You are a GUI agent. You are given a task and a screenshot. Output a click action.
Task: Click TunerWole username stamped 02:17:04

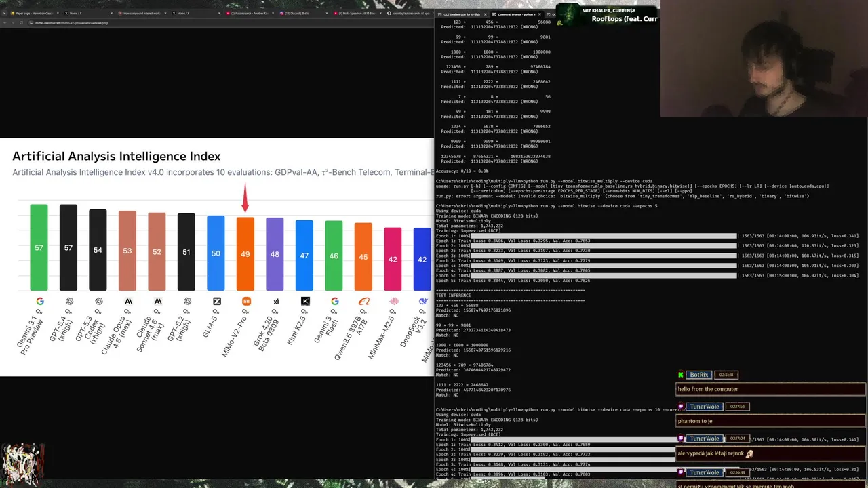pyautogui.click(x=704, y=439)
